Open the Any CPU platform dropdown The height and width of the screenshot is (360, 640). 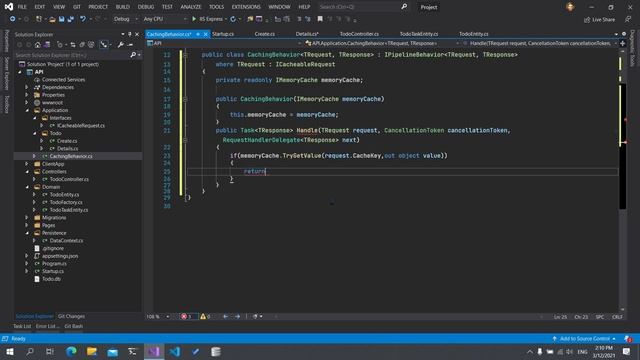165,19
